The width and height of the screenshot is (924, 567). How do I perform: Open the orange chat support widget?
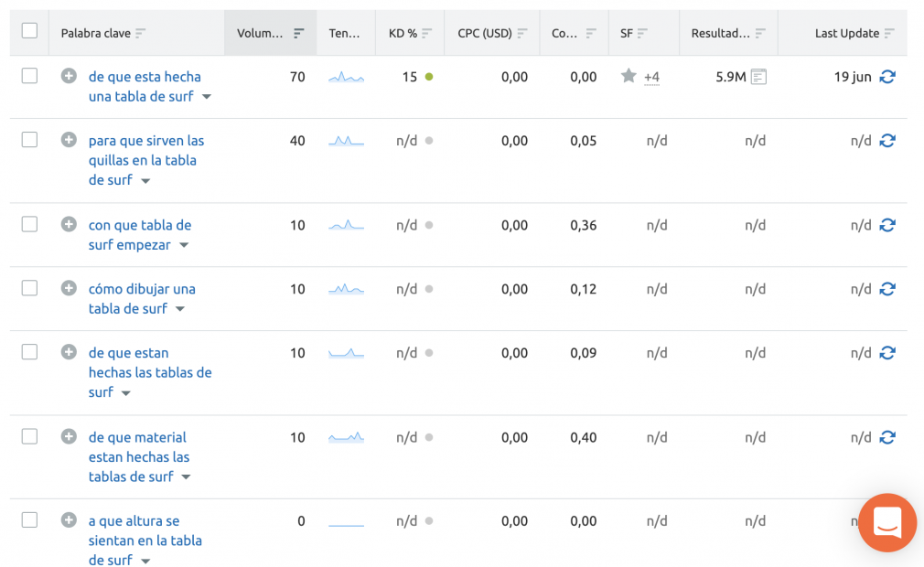887,522
